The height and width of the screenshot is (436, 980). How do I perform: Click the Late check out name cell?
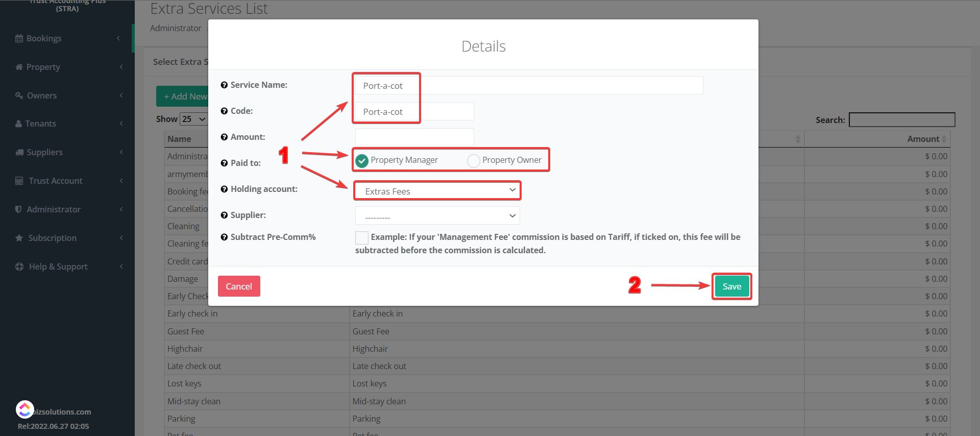(x=257, y=366)
